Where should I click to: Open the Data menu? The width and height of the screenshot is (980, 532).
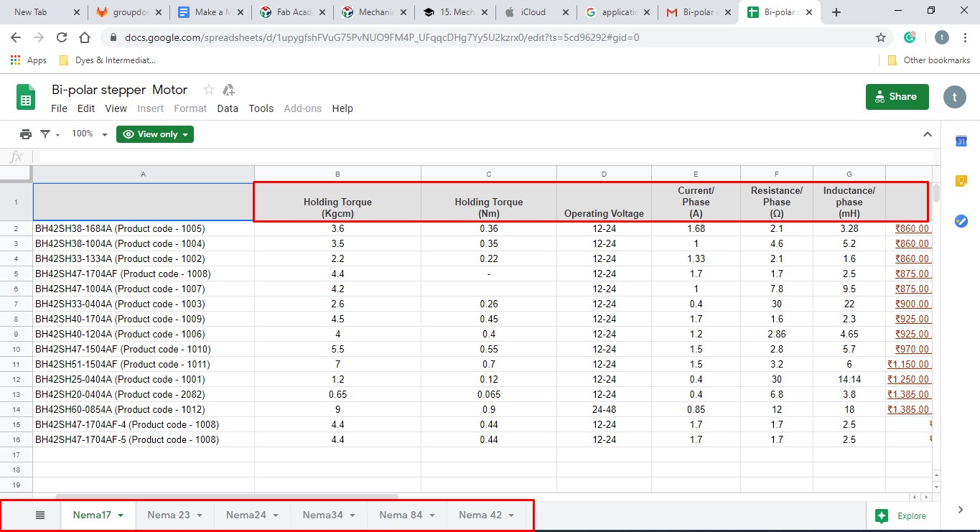click(x=228, y=108)
